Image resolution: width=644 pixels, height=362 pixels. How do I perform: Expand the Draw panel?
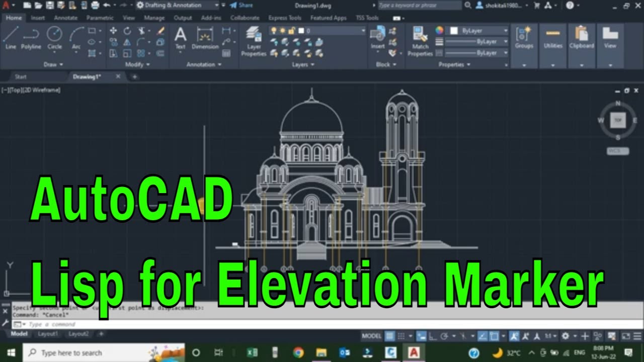53,64
